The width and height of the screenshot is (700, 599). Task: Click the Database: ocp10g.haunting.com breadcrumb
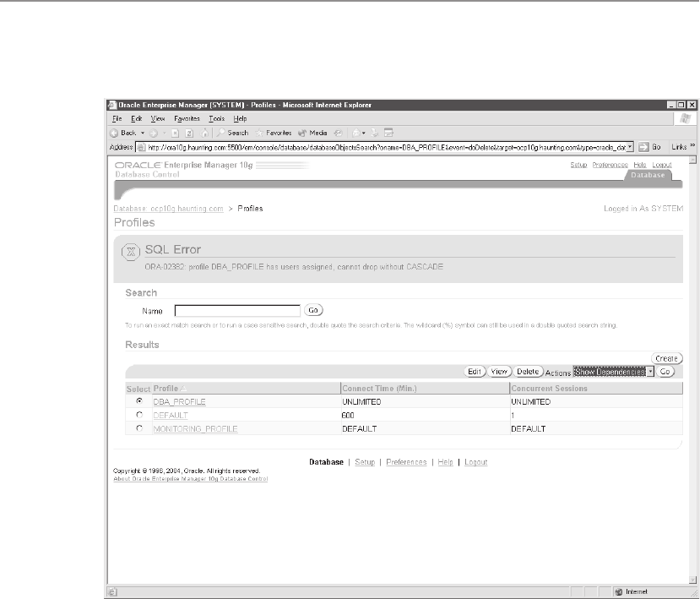pyautogui.click(x=168, y=209)
